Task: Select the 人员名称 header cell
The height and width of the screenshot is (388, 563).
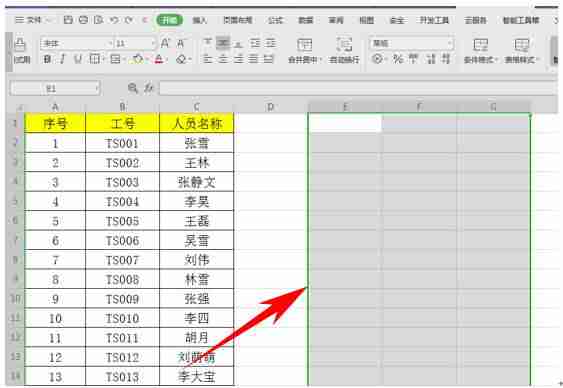Action: click(x=196, y=123)
